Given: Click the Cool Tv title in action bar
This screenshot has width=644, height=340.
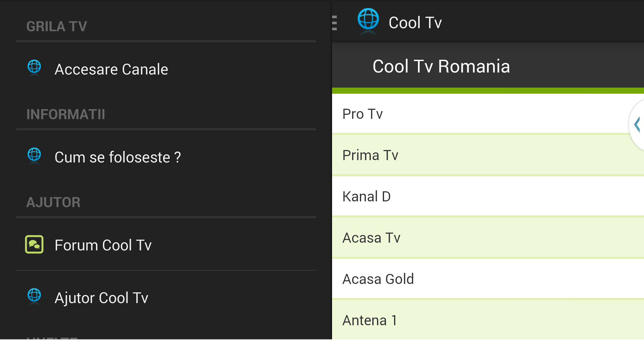Looking at the screenshot, I should coord(415,23).
